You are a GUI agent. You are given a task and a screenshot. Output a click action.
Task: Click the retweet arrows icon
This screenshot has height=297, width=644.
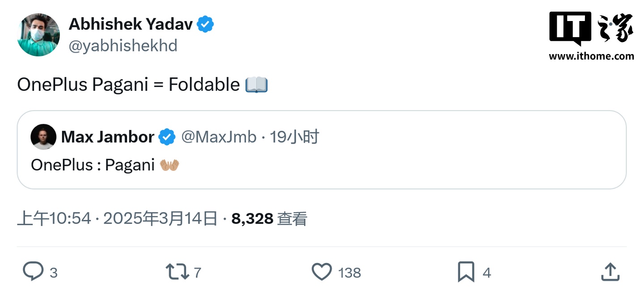[x=177, y=272]
